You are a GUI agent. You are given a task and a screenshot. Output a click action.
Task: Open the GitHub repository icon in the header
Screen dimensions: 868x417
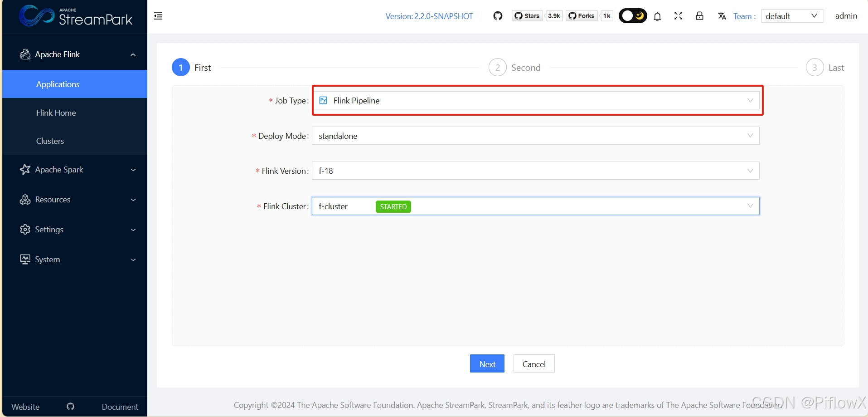click(x=498, y=16)
